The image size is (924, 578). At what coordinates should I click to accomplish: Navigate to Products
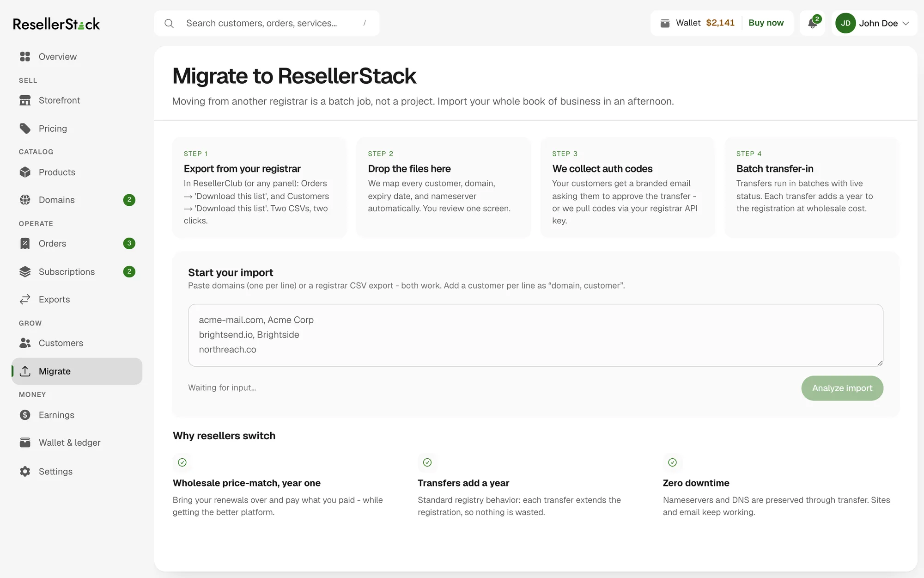point(77,172)
